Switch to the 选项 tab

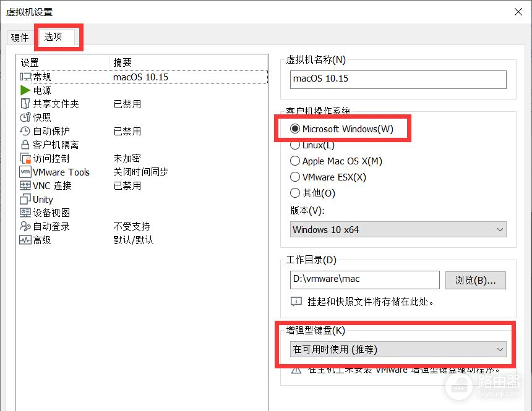(x=53, y=36)
